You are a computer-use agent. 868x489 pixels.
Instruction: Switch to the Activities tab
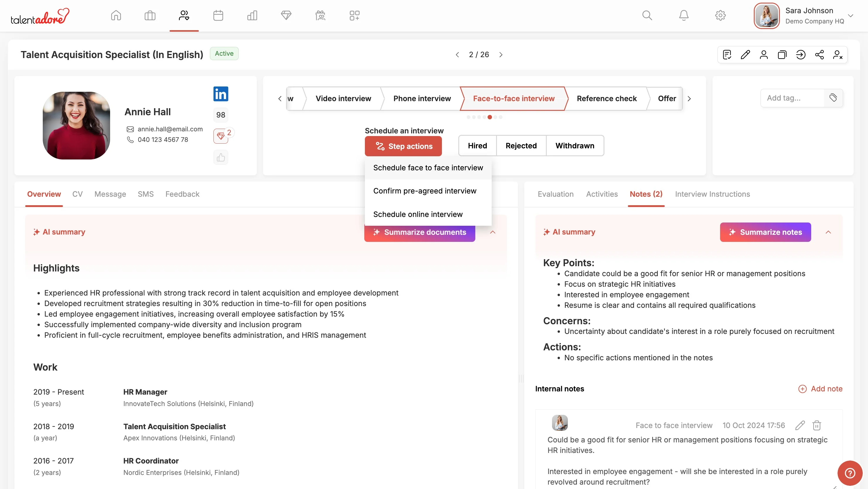602,194
